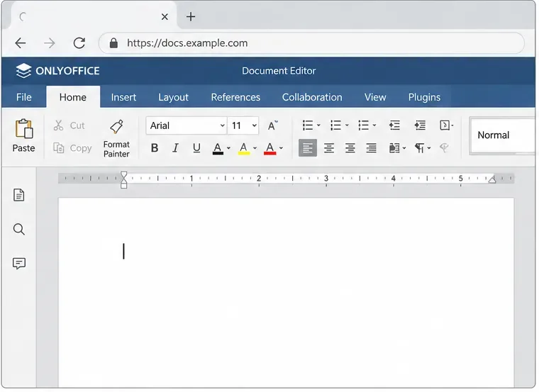Select the Normal paragraph style

503,135
